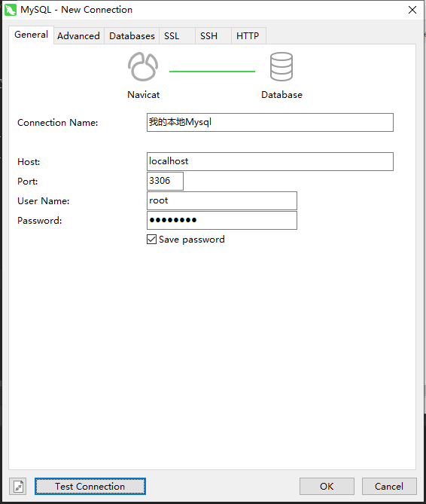The image size is (426, 504).
Task: Switch to the Advanced tab
Action: pos(78,35)
